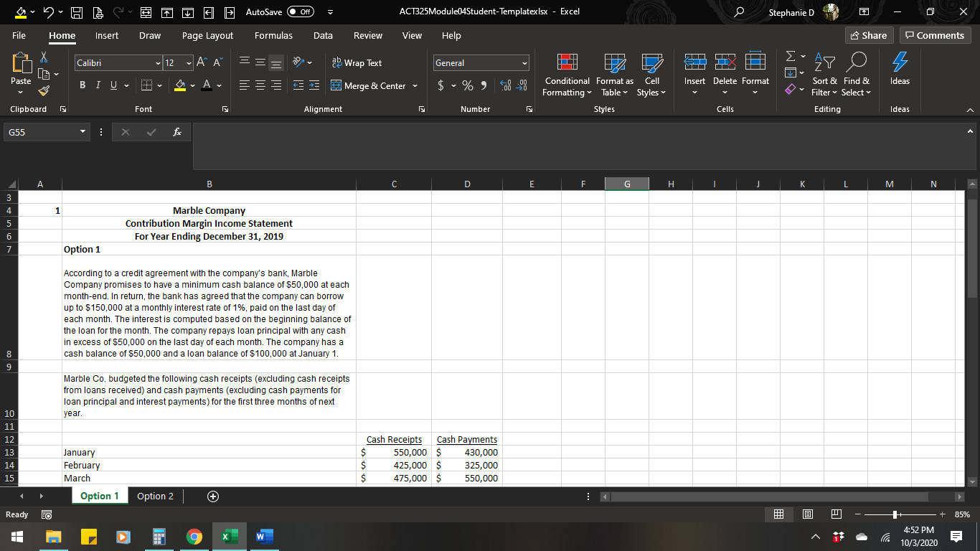This screenshot has width=980, height=551.
Task: Expand the Merge & Center dropdown arrow
Action: 413,85
